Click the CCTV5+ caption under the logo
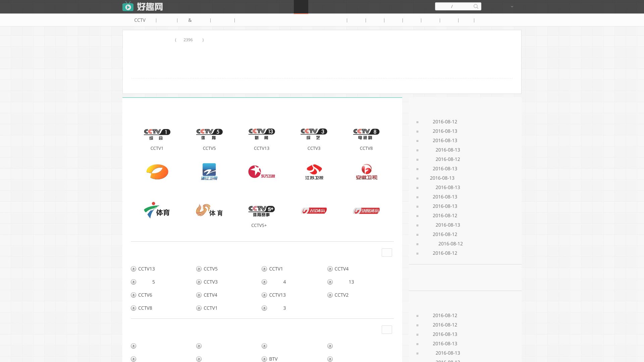Image resolution: width=644 pixels, height=362 pixels. coord(259,225)
